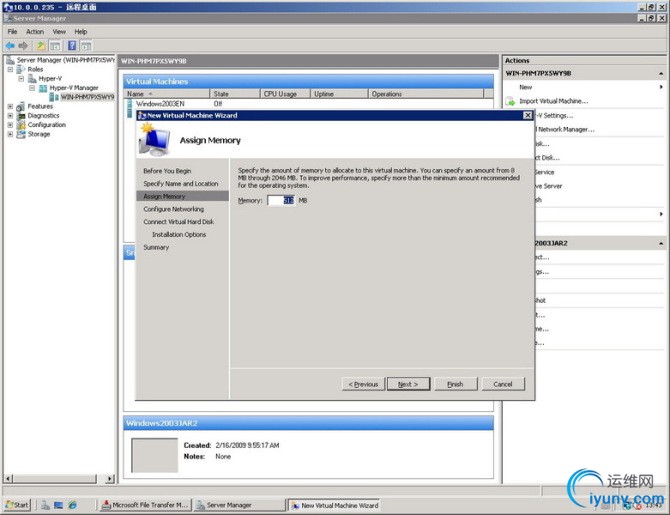Go to the Before You Begin wizard step
This screenshot has height=515, width=670.
[x=167, y=171]
